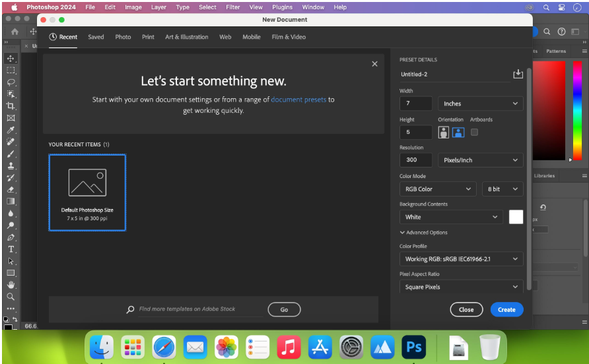Select the Dodge tool
The height and width of the screenshot is (364, 589).
(11, 225)
